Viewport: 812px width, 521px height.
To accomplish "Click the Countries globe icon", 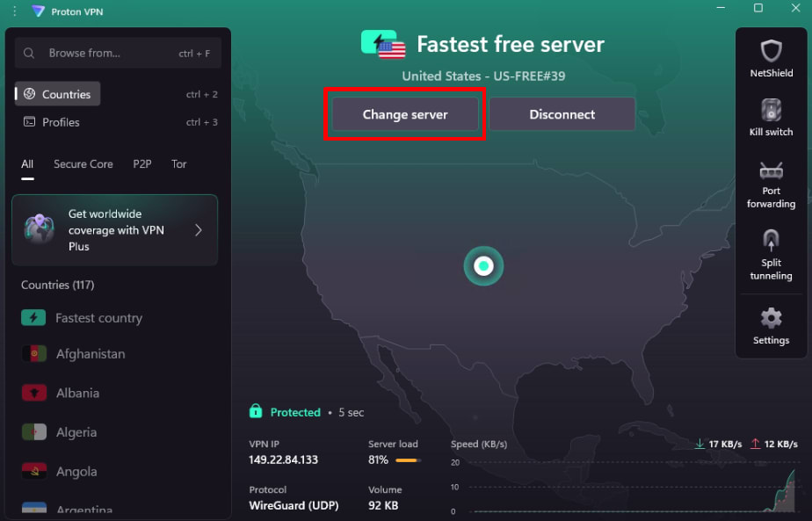I will 30,94.
